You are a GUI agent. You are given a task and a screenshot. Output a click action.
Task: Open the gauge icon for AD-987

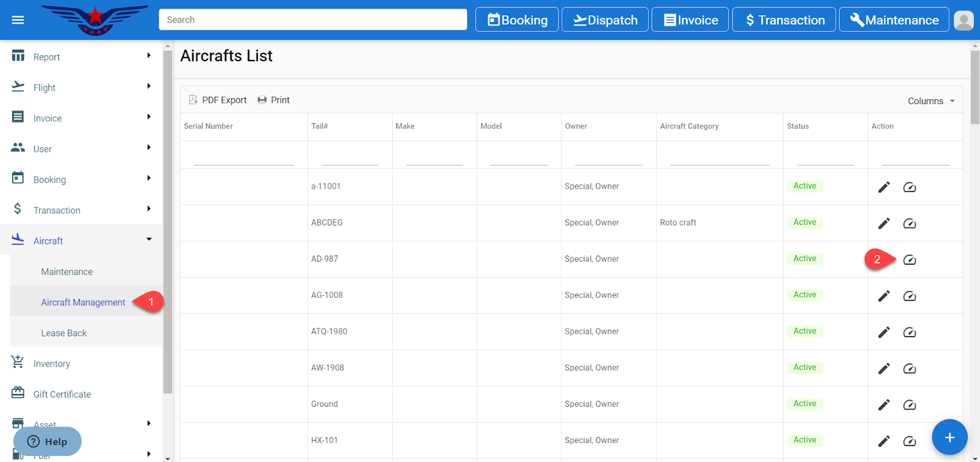pos(910,260)
